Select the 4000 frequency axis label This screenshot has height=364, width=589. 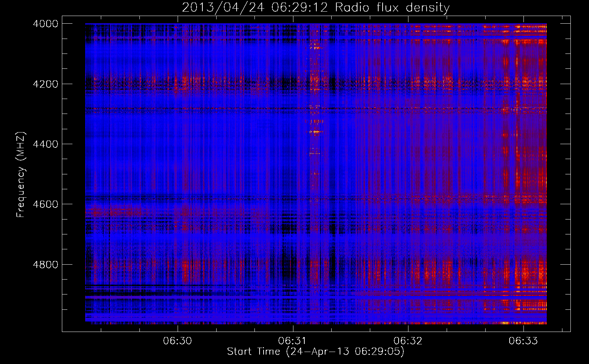click(x=46, y=24)
